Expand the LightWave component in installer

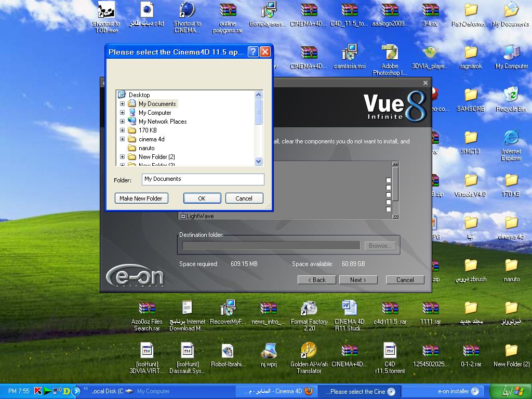pyautogui.click(x=183, y=216)
